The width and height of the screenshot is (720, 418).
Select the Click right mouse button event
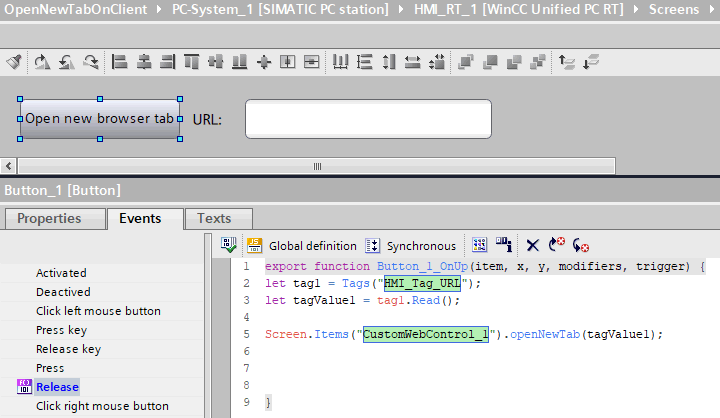tap(102, 406)
